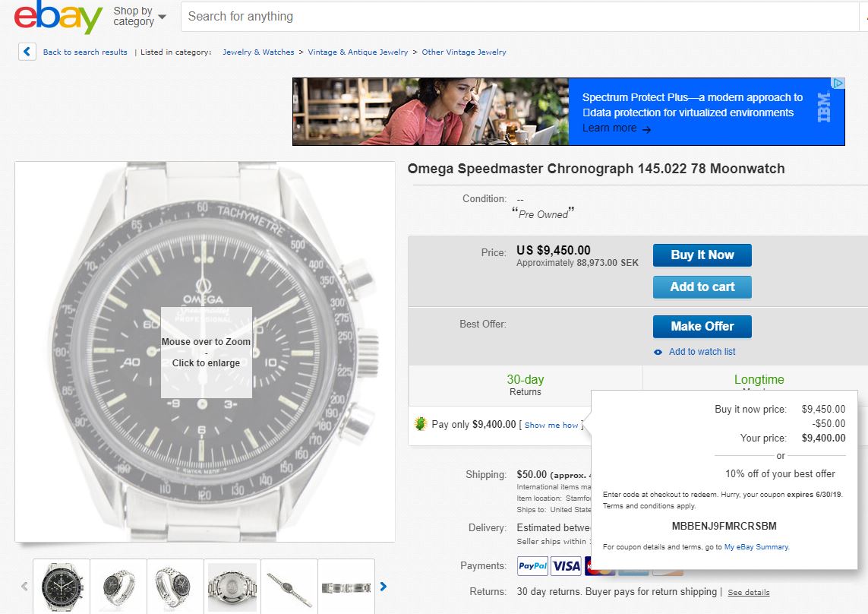
Task: Click the eBay Bucks coupon icon
Action: pyautogui.click(x=421, y=424)
